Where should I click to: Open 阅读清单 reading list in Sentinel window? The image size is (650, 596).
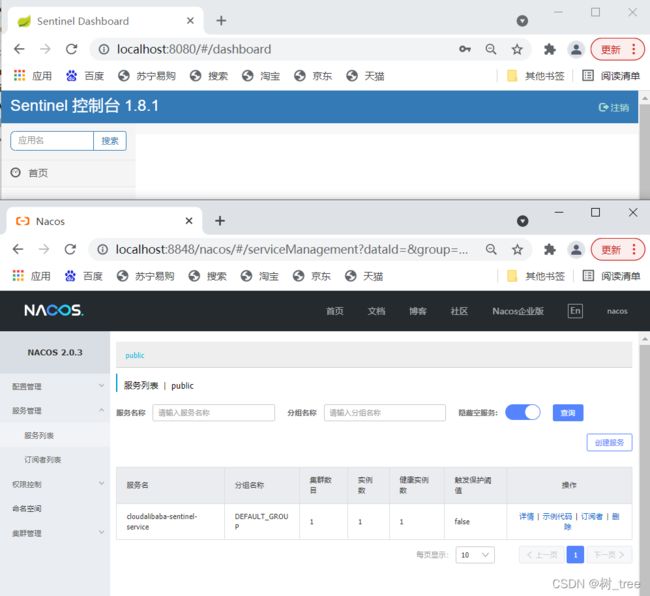tap(611, 76)
